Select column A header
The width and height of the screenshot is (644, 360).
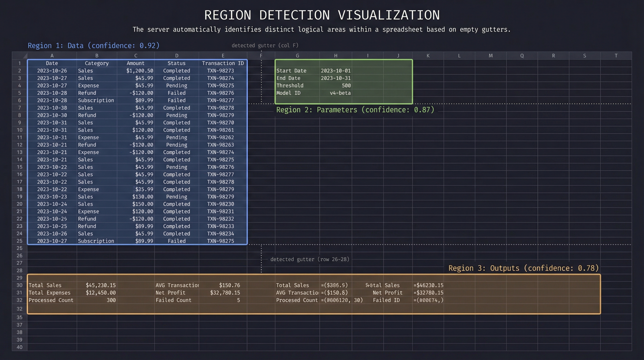(x=52, y=56)
